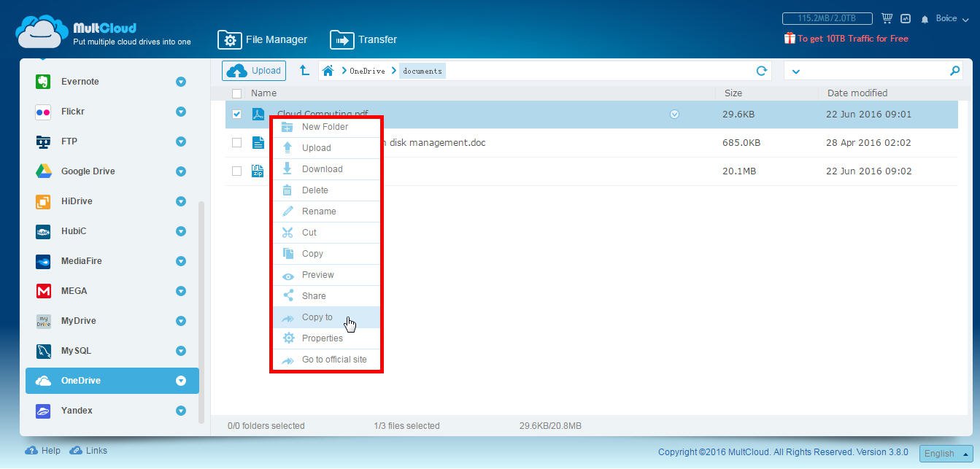This screenshot has width=980, height=469.
Task: Expand the MEGA dropdown arrow
Action: [181, 291]
